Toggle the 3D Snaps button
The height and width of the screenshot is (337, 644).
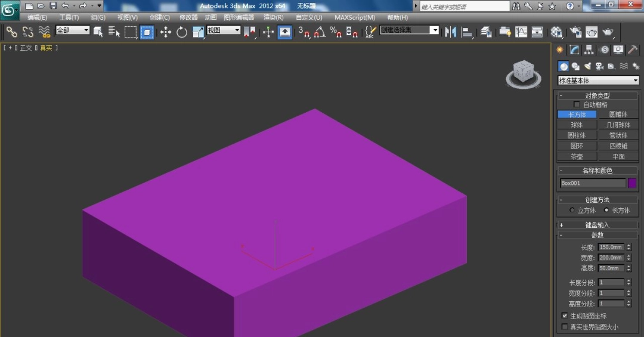pyautogui.click(x=304, y=32)
